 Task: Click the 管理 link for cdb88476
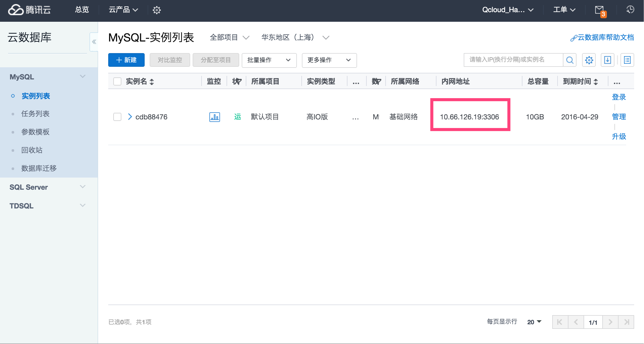pos(619,117)
